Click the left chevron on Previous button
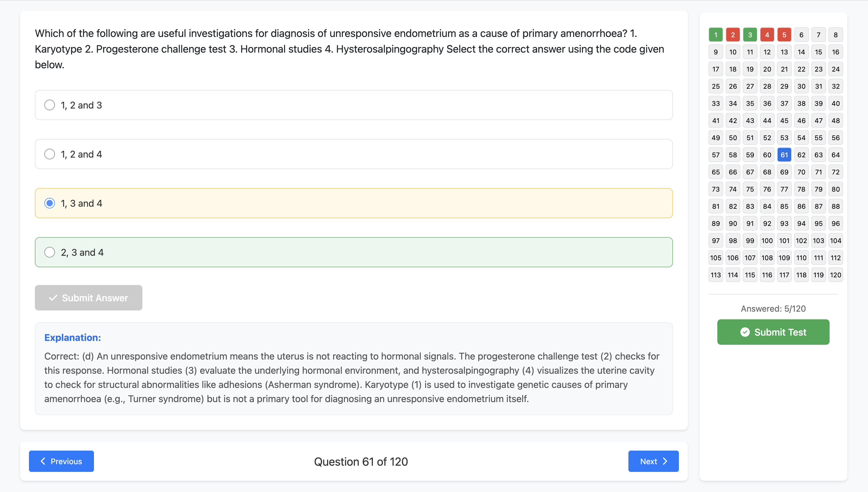This screenshot has height=492, width=868. 43,461
